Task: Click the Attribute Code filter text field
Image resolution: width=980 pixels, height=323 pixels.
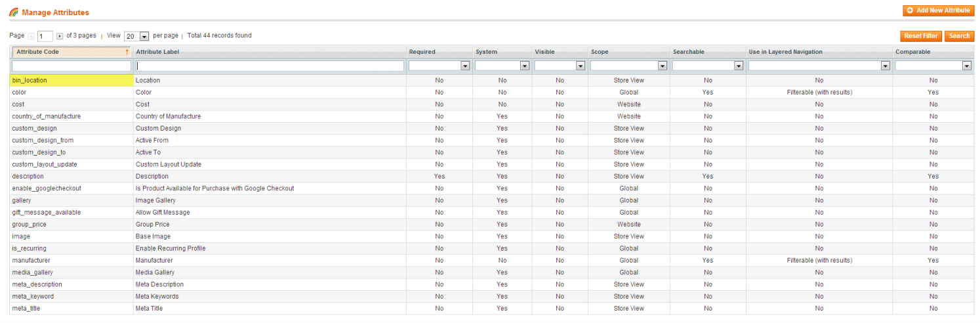Action: (71, 66)
